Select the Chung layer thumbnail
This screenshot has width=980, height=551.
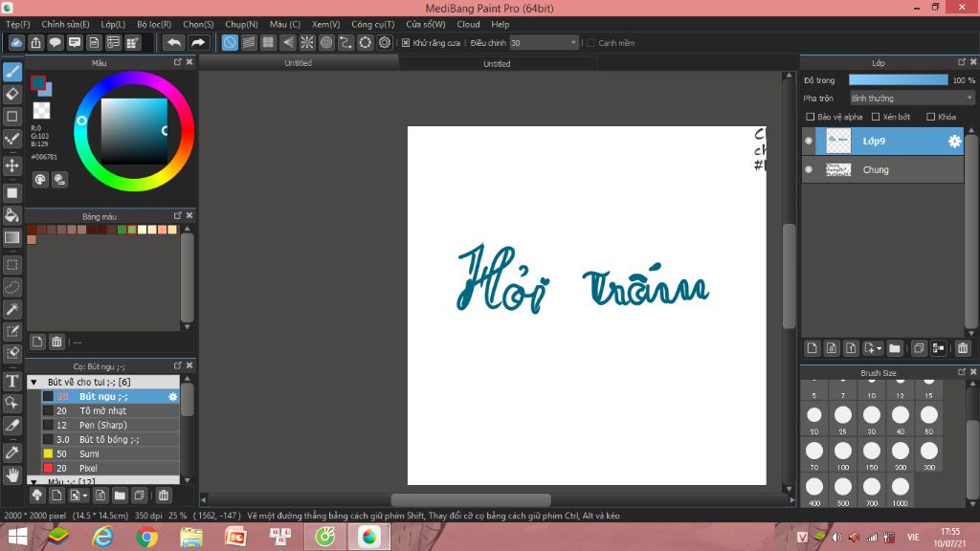[838, 170]
